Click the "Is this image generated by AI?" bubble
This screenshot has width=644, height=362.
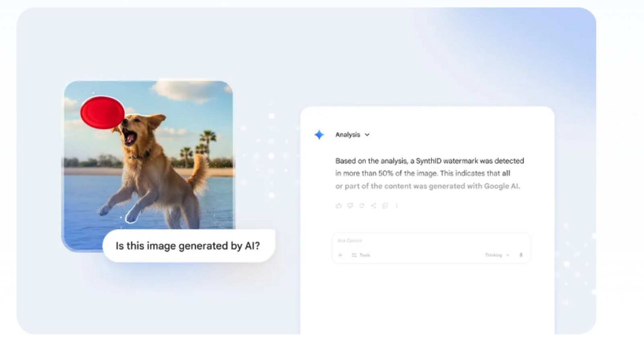coord(188,246)
